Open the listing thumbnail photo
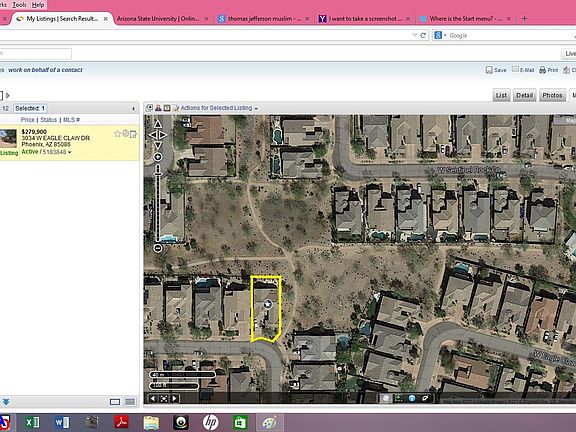This screenshot has width=576, height=432. coord(8,138)
